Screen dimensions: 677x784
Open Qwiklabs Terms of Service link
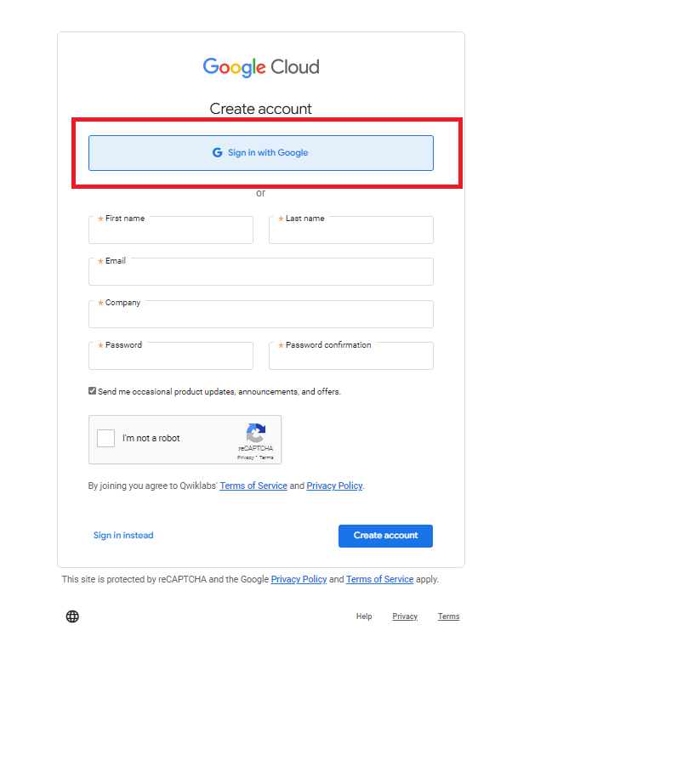[253, 486]
